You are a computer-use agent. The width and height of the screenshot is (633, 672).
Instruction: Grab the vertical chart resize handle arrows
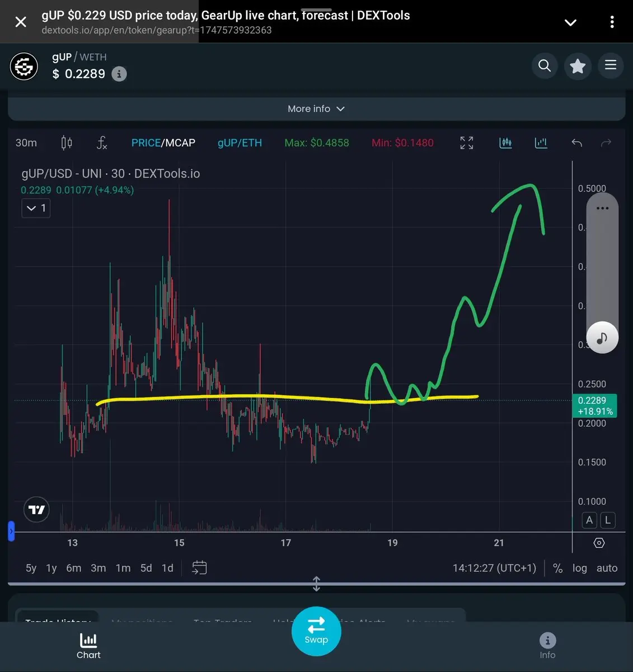click(316, 584)
